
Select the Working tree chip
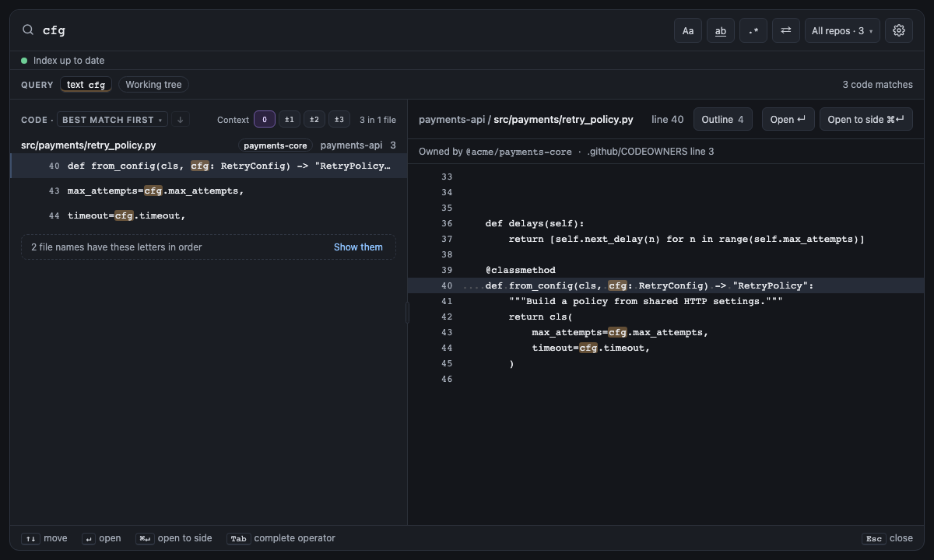pos(153,85)
